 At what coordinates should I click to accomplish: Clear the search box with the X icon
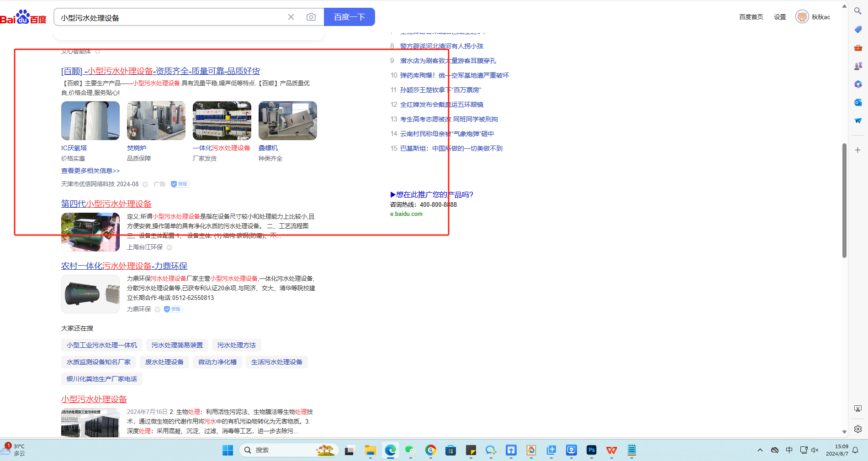click(291, 17)
